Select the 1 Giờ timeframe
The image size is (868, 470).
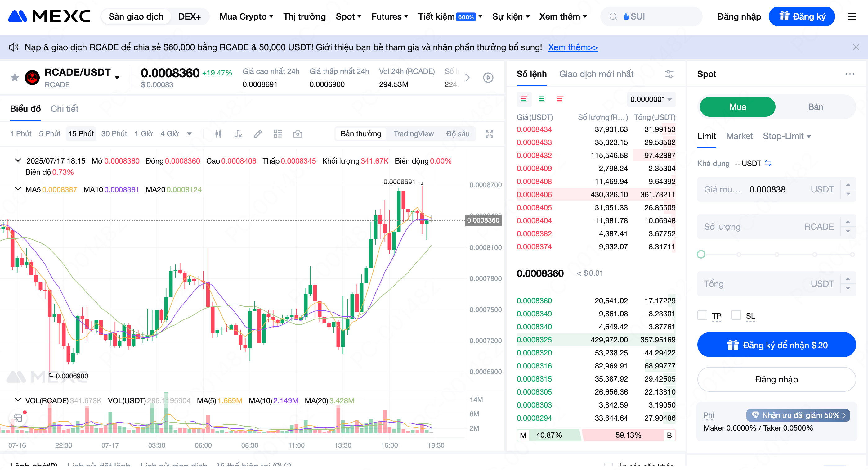[144, 134]
